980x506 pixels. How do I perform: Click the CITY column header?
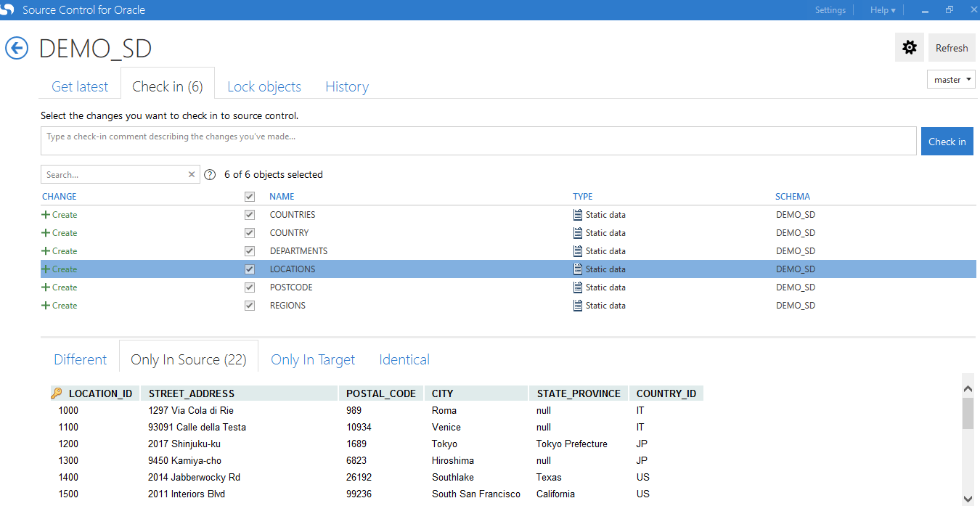pos(475,393)
